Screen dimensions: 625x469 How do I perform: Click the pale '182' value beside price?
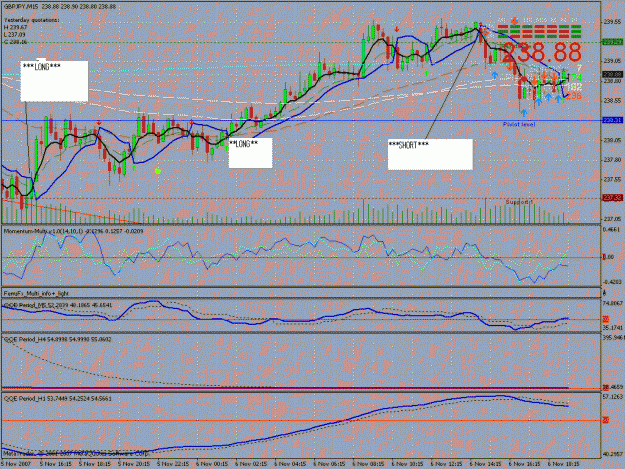point(574,87)
